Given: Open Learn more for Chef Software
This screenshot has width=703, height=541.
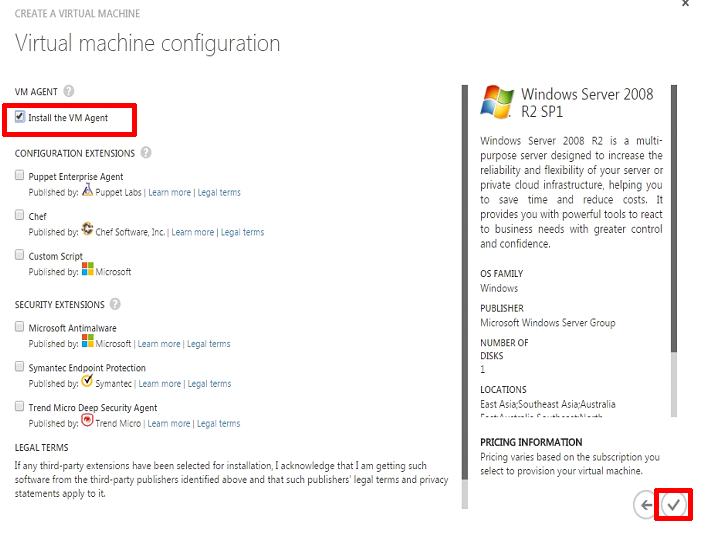Looking at the screenshot, I should [193, 232].
